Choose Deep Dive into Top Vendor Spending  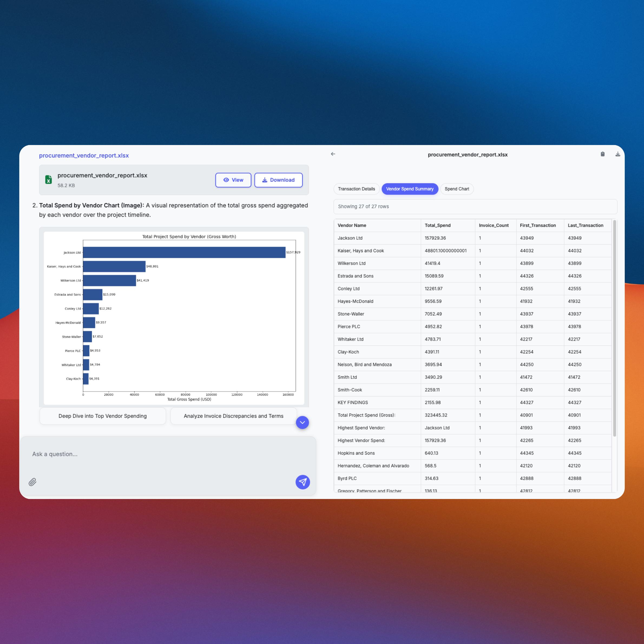[x=102, y=416]
